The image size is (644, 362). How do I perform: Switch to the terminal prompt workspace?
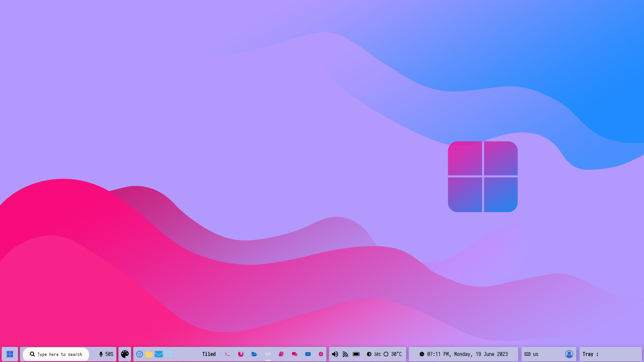(227, 354)
